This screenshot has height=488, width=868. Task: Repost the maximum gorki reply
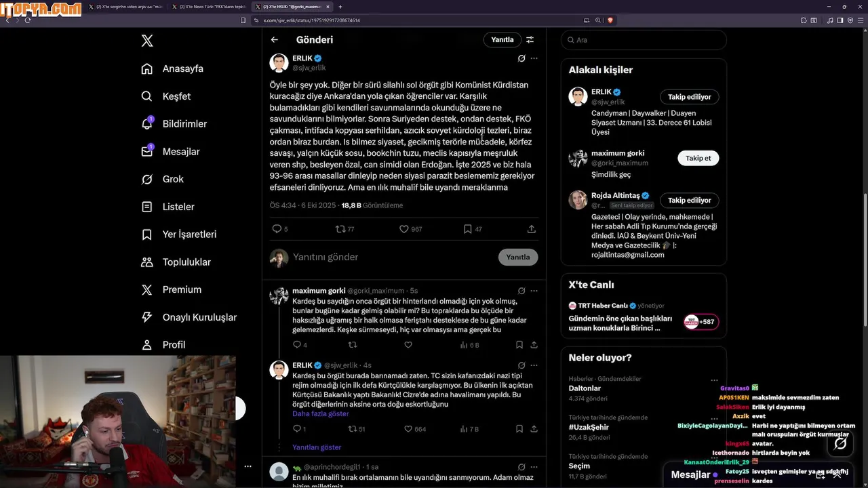point(352,345)
